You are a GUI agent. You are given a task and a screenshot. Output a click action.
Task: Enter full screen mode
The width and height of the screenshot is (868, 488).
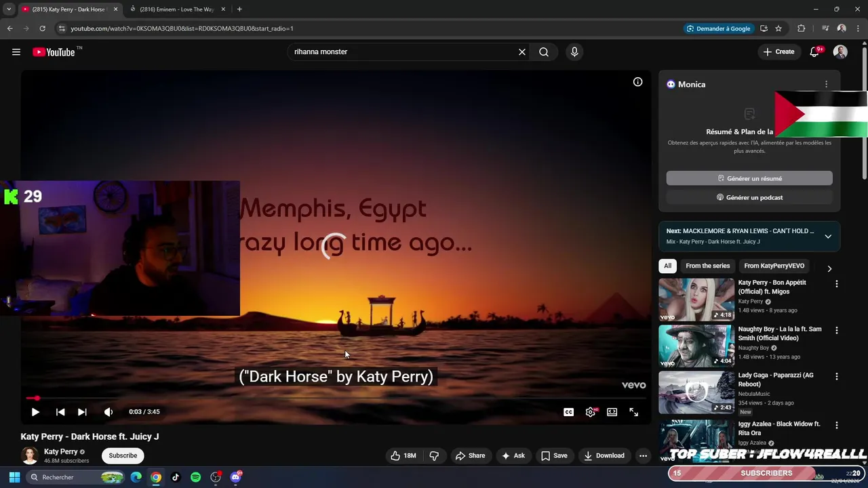click(x=633, y=411)
